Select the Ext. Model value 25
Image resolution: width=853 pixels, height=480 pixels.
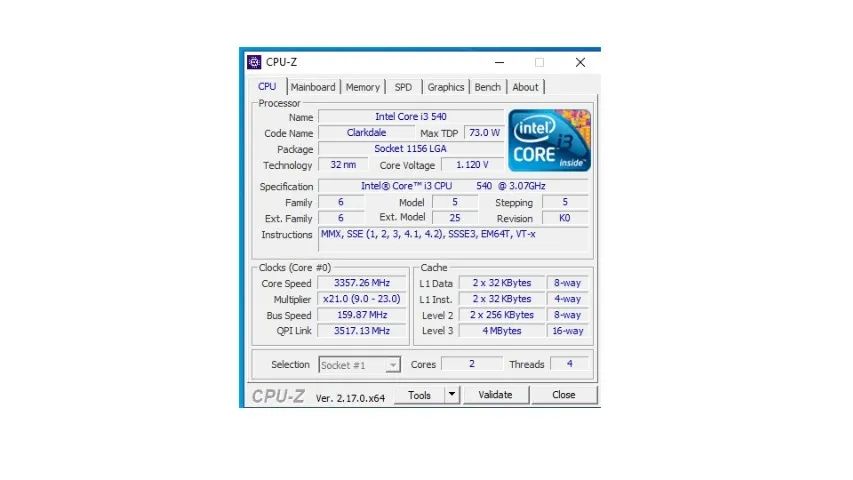tap(455, 218)
